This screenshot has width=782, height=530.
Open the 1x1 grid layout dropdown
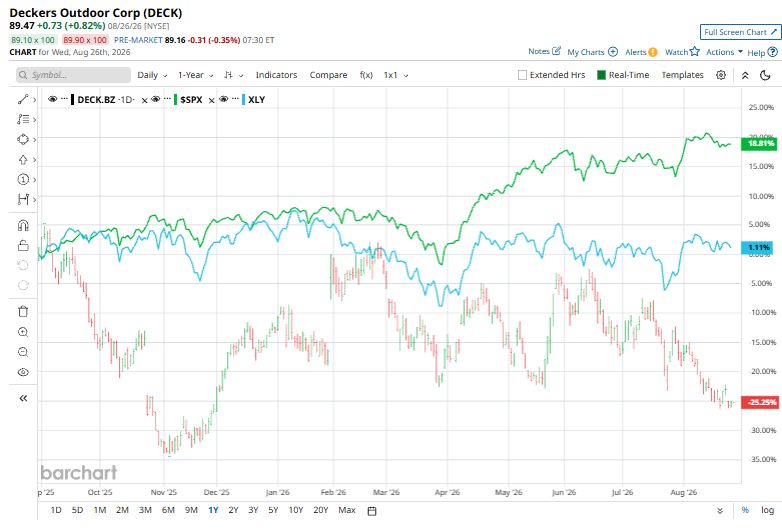(x=396, y=75)
